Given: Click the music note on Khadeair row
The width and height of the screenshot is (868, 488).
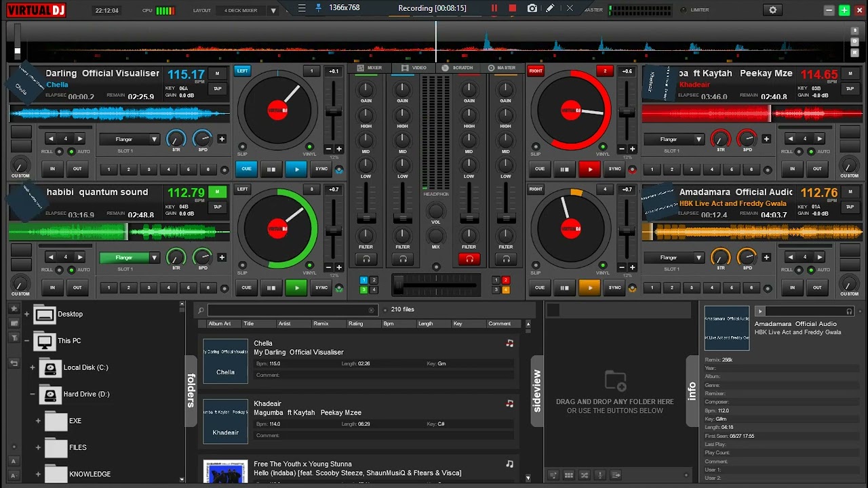Looking at the screenshot, I should [509, 404].
